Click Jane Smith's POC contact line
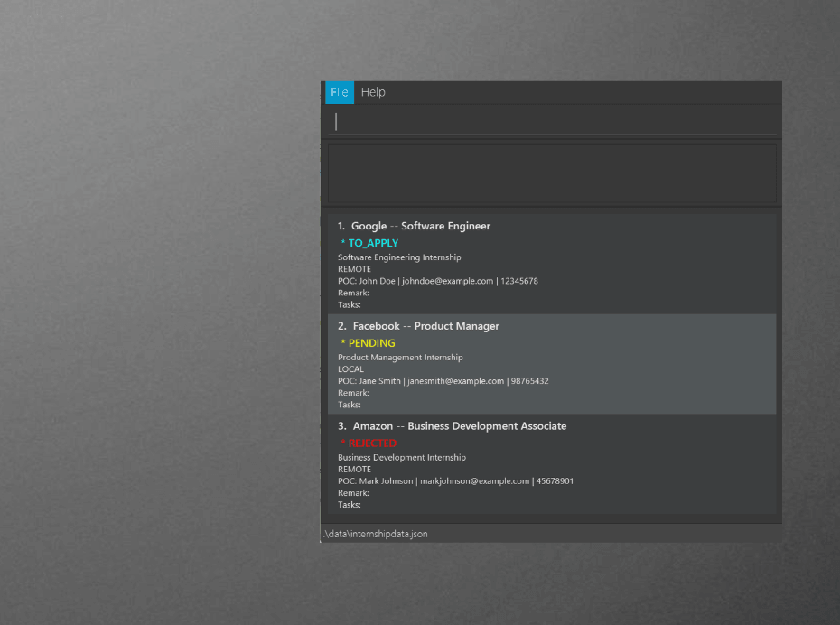The image size is (840, 625). tap(443, 381)
